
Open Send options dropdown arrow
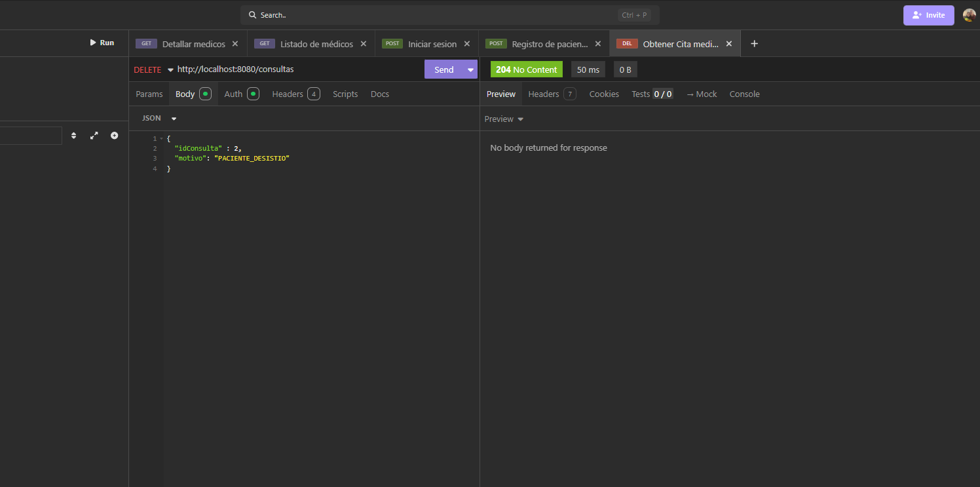point(470,69)
